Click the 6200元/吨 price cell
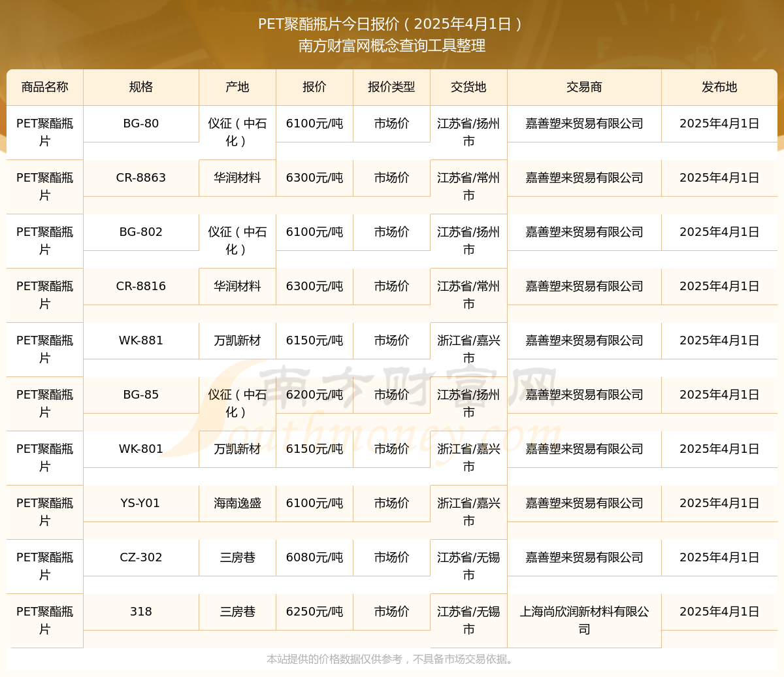Screen dimensions: 784x677 314,395
